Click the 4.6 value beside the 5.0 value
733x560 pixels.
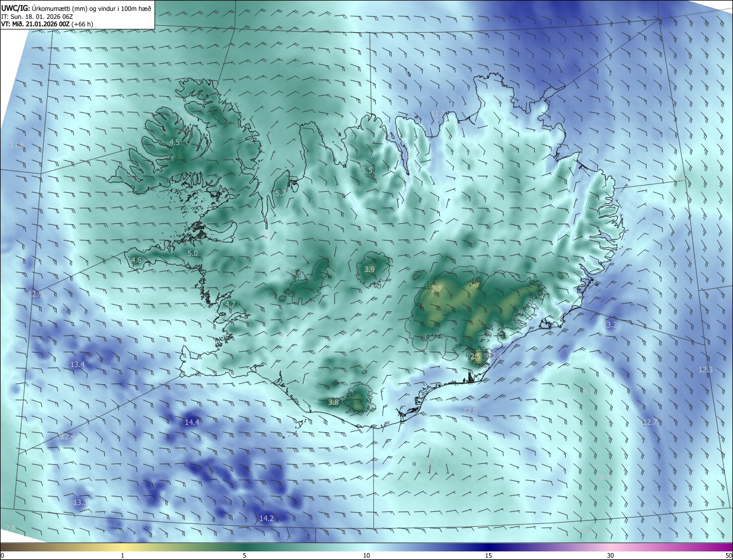[x=136, y=261]
